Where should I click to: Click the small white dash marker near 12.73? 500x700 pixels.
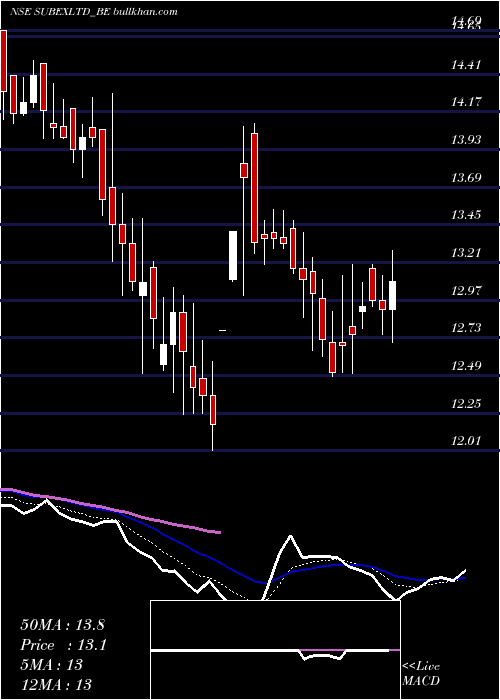coord(222,330)
